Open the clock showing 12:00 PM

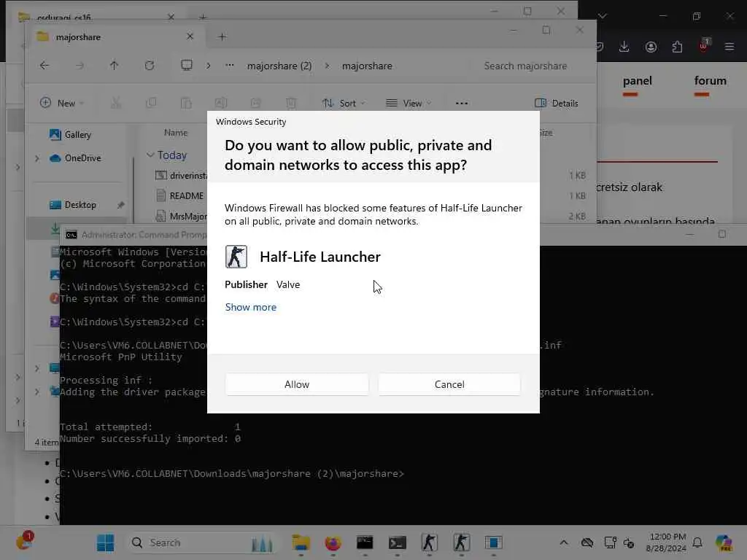tap(667, 542)
